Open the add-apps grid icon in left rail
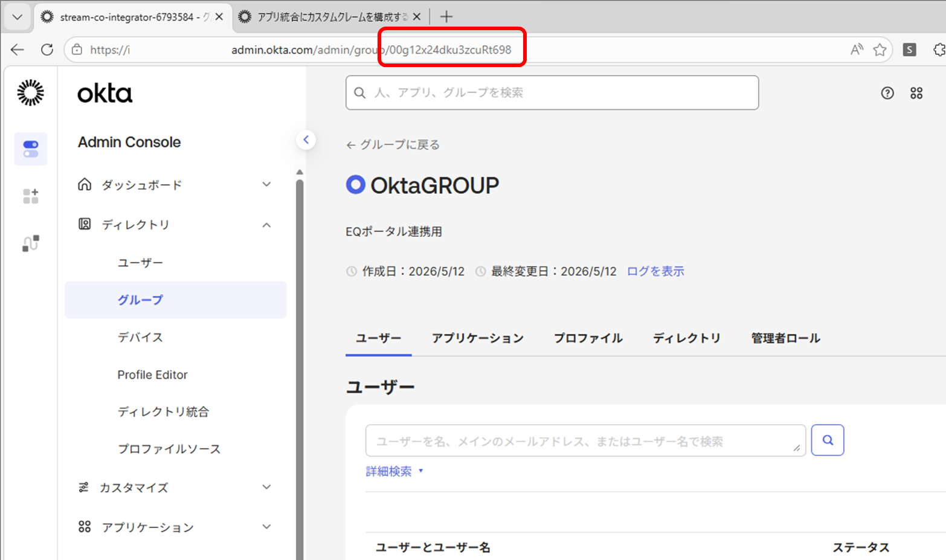The image size is (946, 560). click(x=30, y=196)
